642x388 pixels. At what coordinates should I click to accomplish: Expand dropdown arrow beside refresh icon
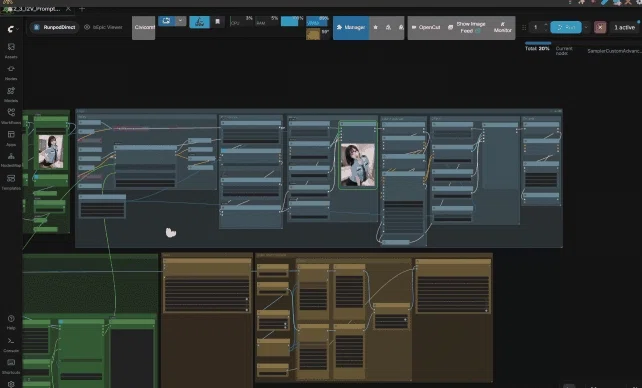(180, 20)
